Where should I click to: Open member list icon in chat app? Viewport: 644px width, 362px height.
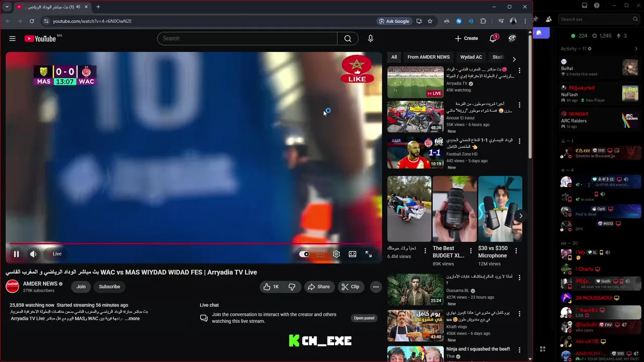point(548,19)
